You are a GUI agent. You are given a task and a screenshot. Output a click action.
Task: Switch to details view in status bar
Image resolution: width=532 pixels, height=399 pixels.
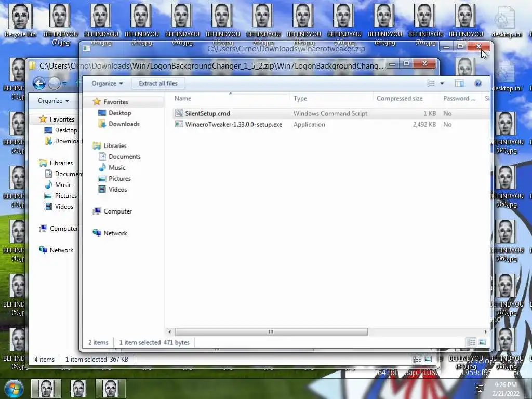pyautogui.click(x=472, y=342)
